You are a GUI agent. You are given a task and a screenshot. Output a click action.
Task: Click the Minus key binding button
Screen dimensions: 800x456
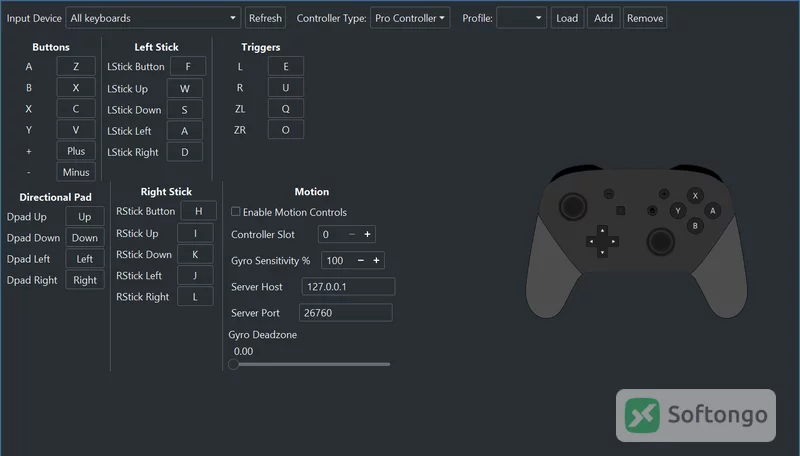coord(76,172)
